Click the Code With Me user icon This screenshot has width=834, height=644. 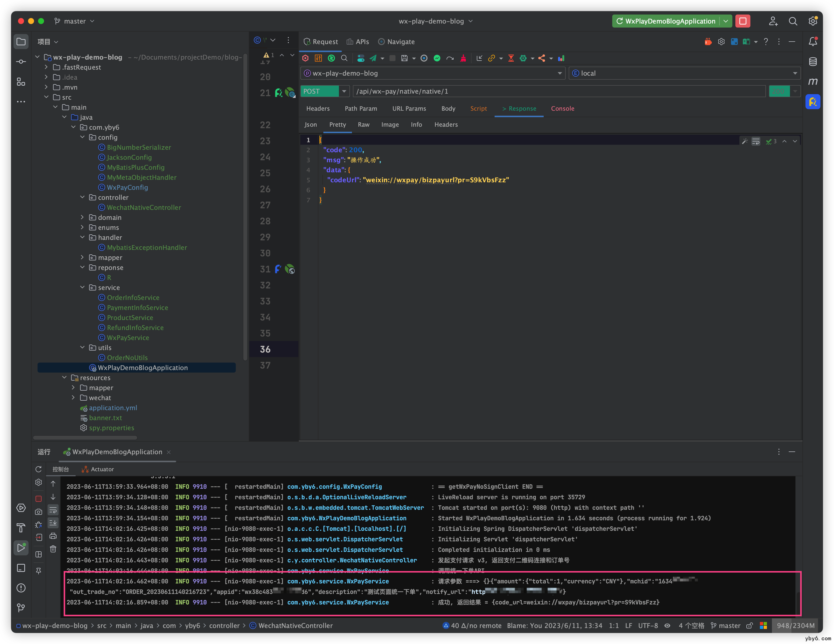(773, 21)
